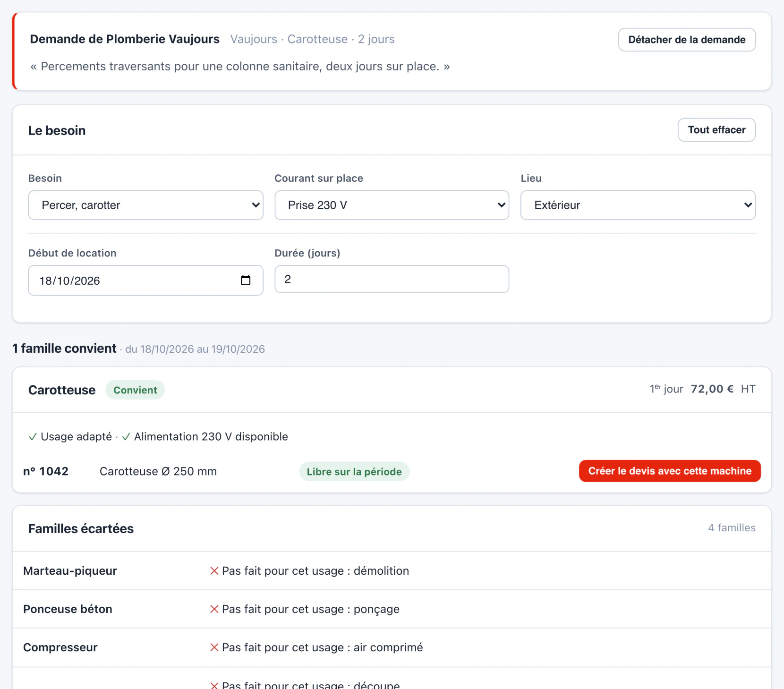Click Détacher de la demande button
Viewport: 784px width, 689px height.
coord(687,40)
